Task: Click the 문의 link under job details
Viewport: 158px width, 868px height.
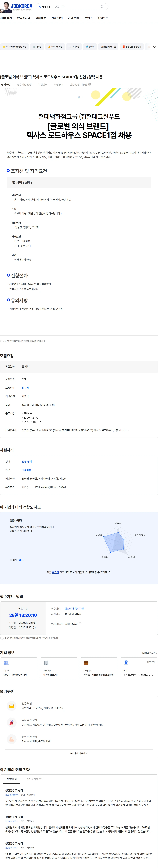Action: coord(36,341)
